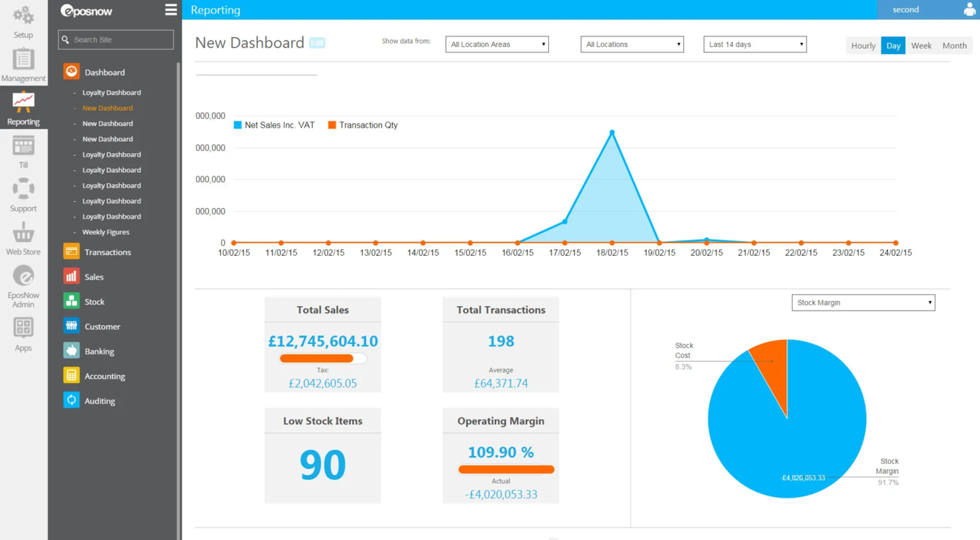Select the highlighted orange New Dashboard link
The image size is (980, 540).
[107, 108]
